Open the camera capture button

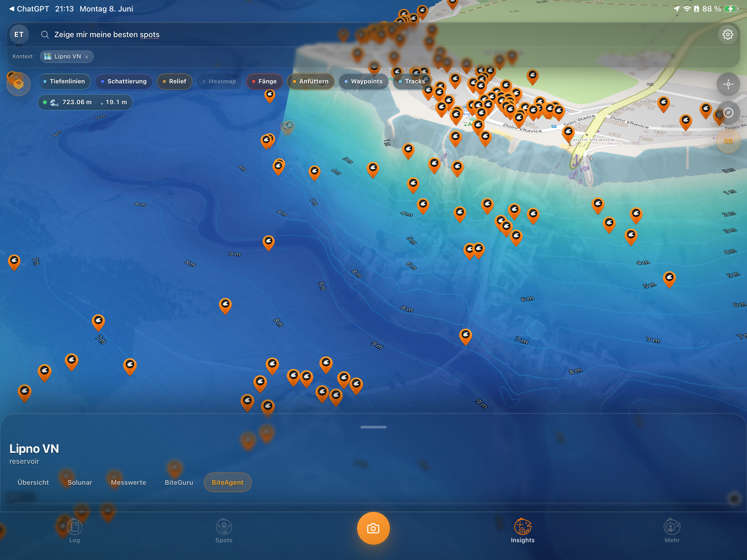[373, 528]
